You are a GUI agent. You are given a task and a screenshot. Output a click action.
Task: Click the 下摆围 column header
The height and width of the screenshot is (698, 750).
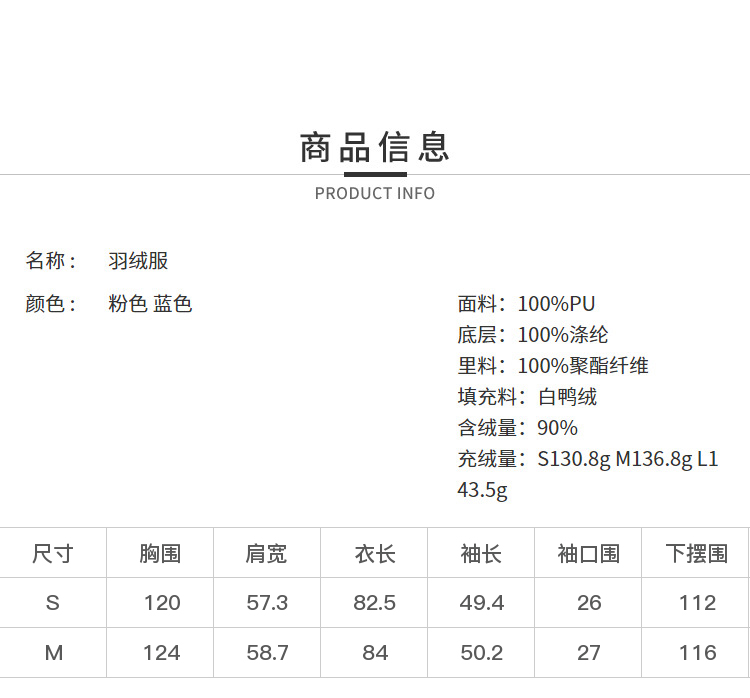click(697, 554)
